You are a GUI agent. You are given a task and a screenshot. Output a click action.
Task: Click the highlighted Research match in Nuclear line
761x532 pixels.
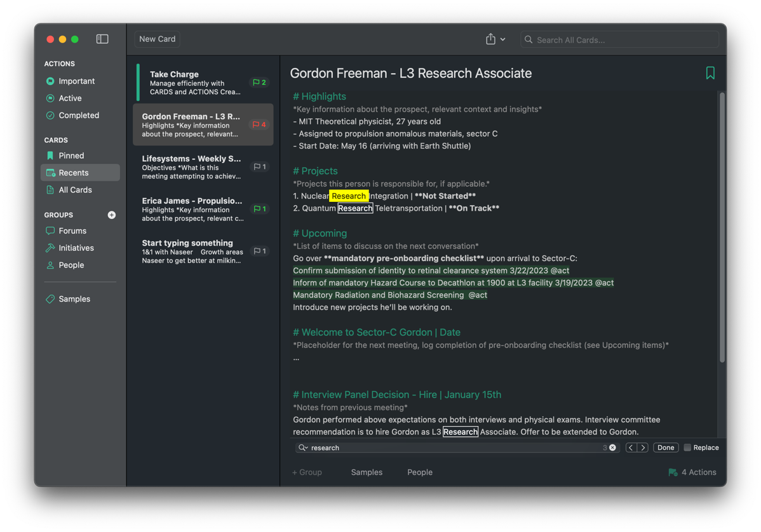(349, 196)
